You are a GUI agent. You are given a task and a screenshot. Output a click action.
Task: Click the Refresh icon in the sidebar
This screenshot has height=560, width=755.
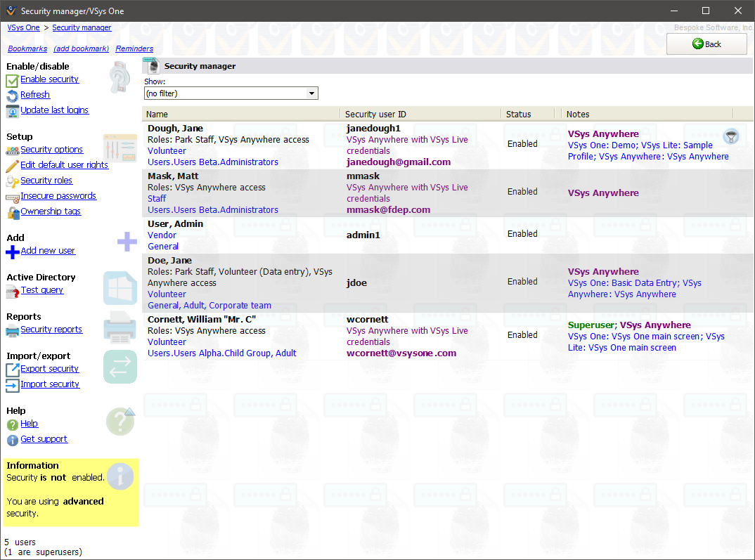12,96
